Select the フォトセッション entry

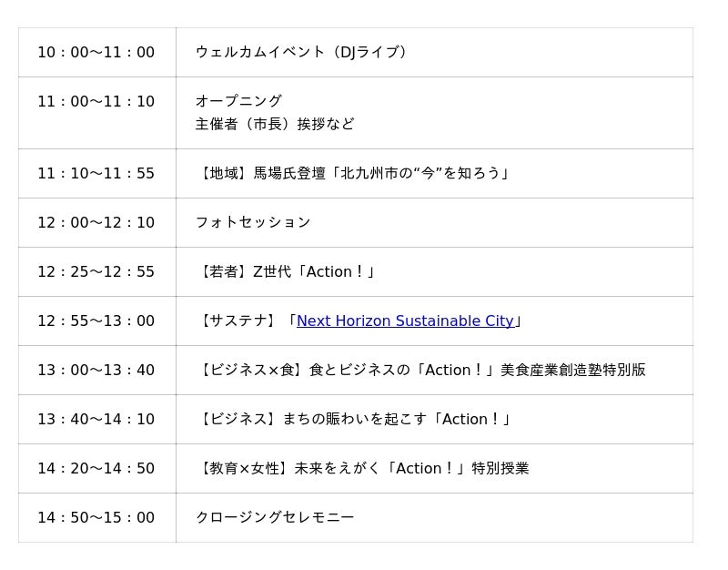(x=253, y=222)
